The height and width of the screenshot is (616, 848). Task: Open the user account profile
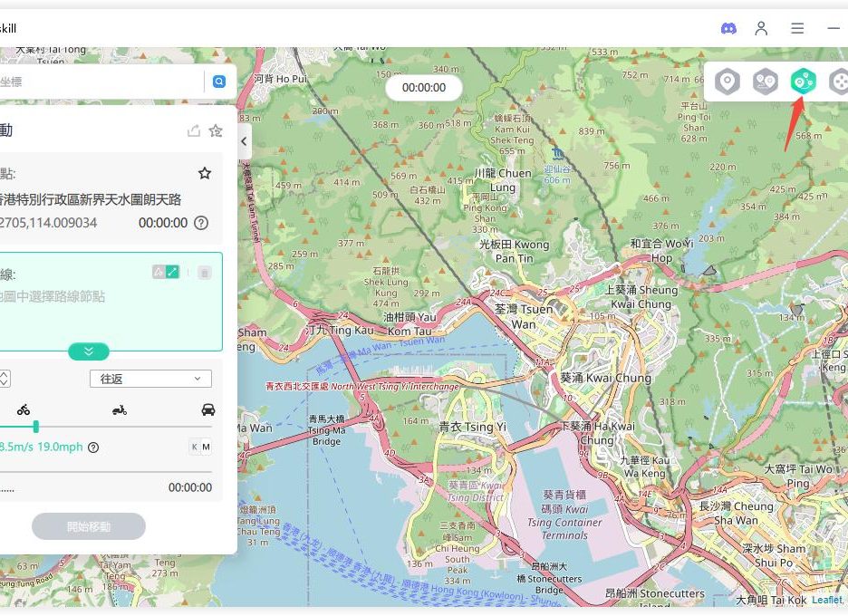[x=762, y=28]
